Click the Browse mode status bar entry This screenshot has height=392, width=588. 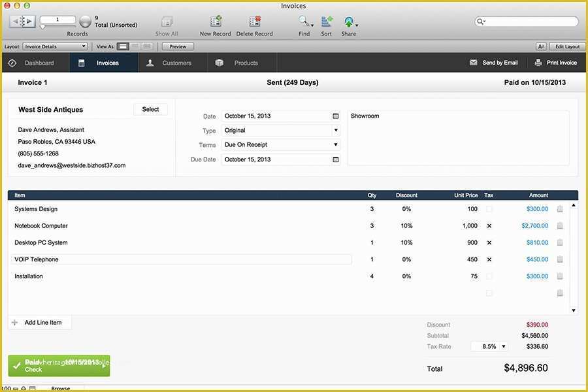pyautogui.click(x=61, y=389)
